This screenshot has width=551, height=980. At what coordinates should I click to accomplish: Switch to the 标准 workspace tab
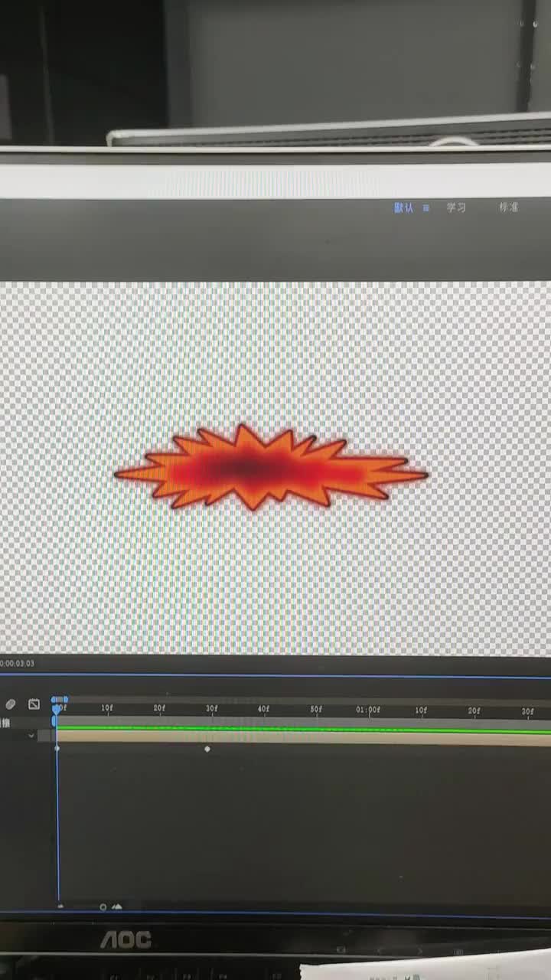509,207
